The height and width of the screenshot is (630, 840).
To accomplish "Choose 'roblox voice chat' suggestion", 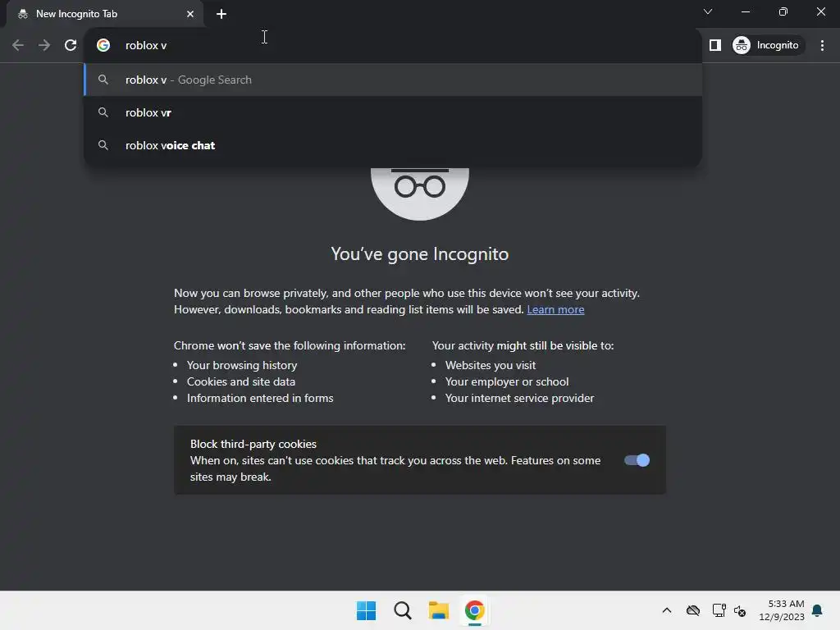I will (x=393, y=145).
